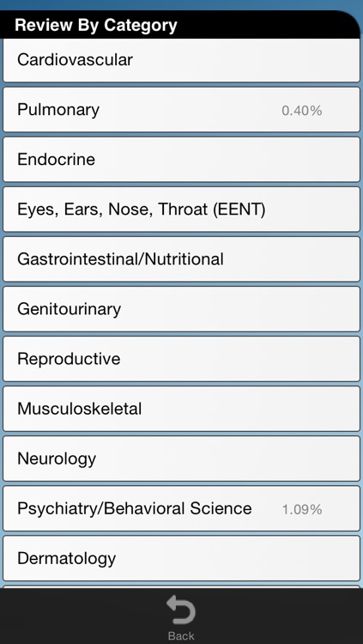Screen dimensions: 363x644
Task: Tap the Back arrow icon
Action: point(181,611)
